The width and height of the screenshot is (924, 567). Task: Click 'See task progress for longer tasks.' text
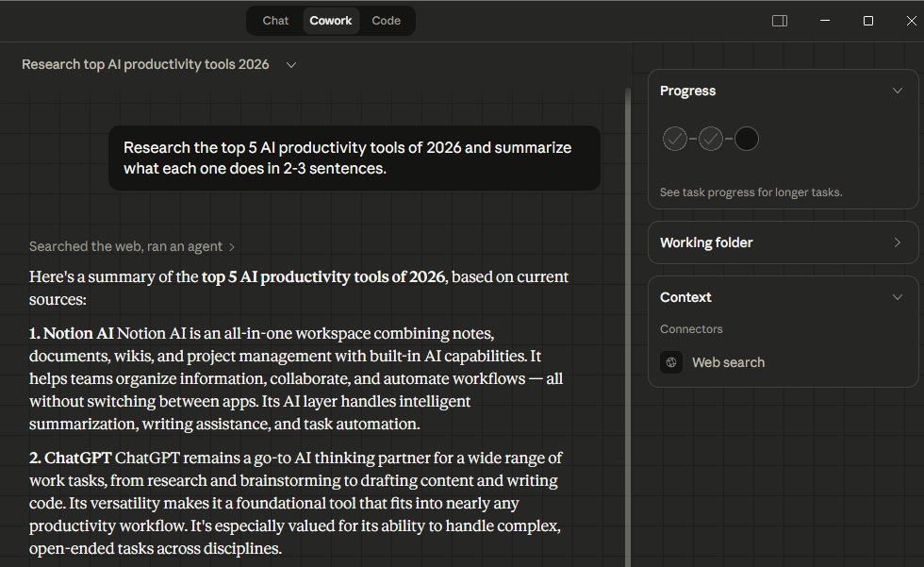click(x=751, y=192)
